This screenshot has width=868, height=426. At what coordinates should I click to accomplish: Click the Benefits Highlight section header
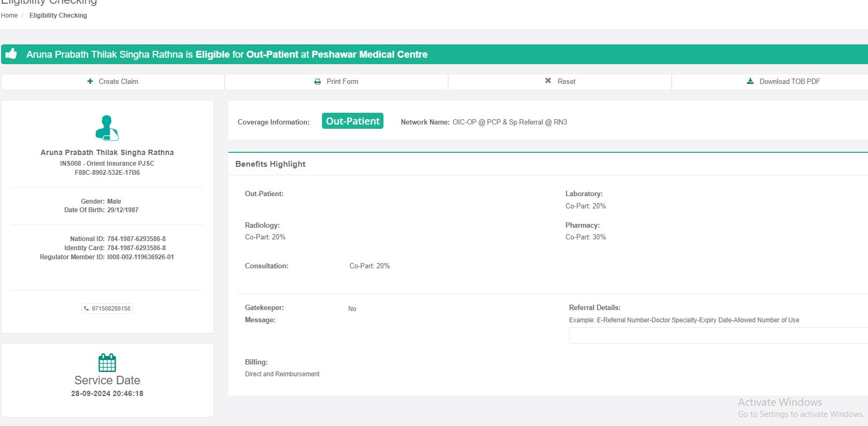coord(270,164)
